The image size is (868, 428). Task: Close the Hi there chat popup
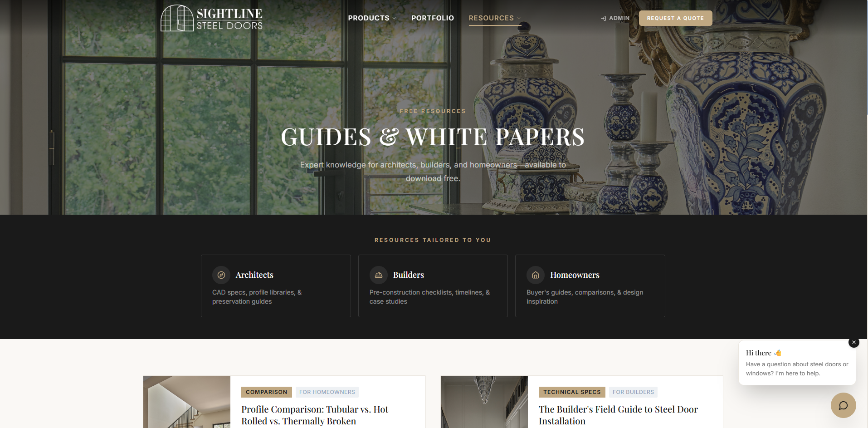pyautogui.click(x=854, y=342)
